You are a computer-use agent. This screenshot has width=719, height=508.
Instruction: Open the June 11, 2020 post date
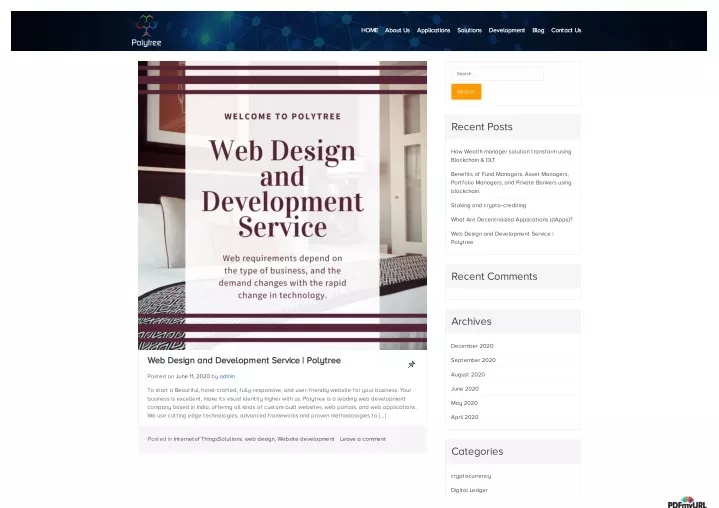(x=193, y=376)
